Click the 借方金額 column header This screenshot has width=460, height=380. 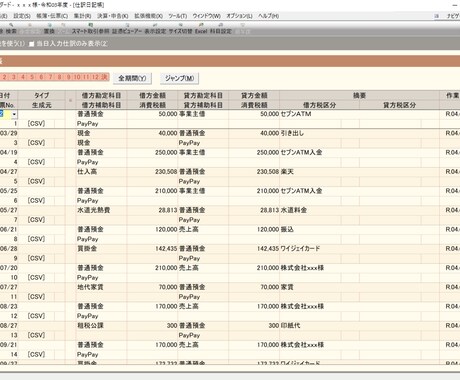pos(152,95)
